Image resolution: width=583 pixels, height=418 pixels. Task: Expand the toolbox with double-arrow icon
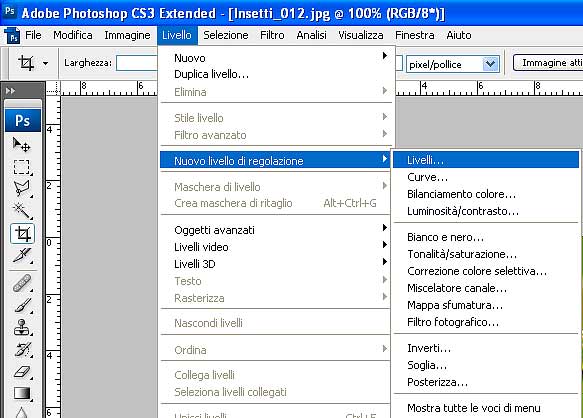pos(10,90)
